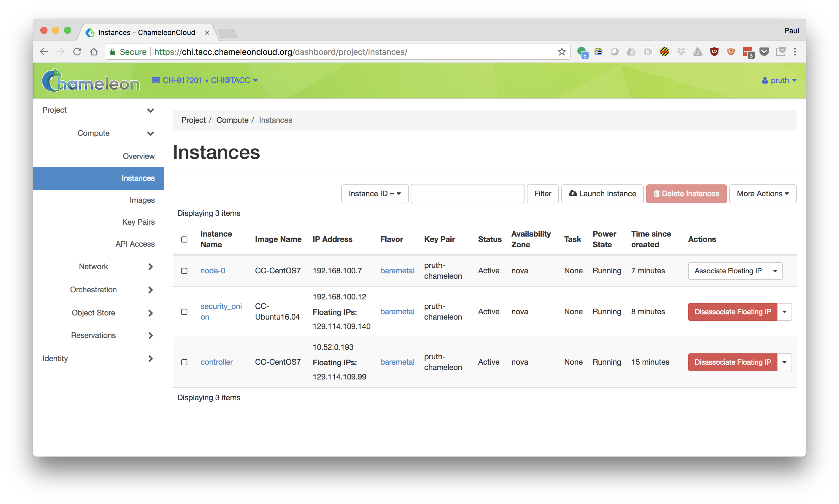Open the CH-817201 CHI@TACC project dropdown
The image size is (839, 504).
click(205, 80)
